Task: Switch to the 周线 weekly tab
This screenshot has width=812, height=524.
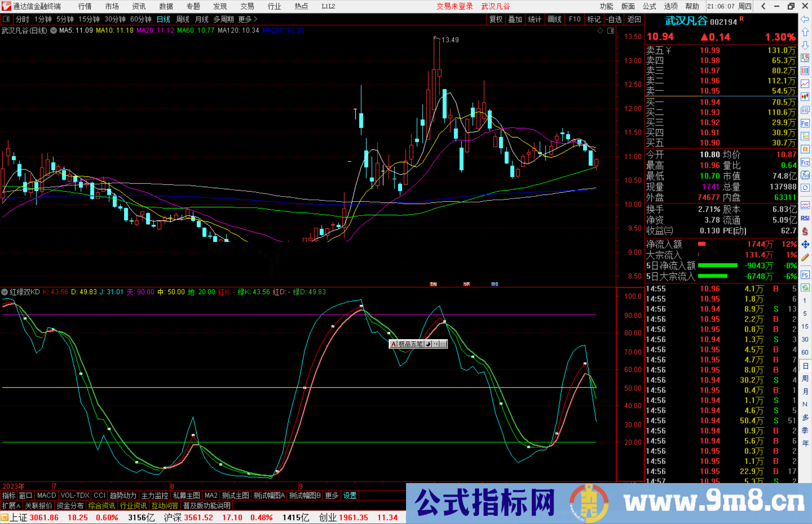Action: pos(182,19)
